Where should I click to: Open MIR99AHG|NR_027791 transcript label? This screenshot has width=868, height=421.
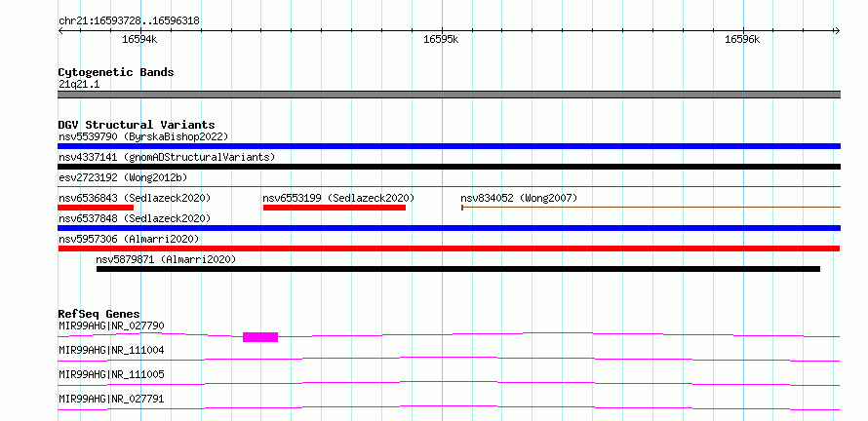pos(111,399)
